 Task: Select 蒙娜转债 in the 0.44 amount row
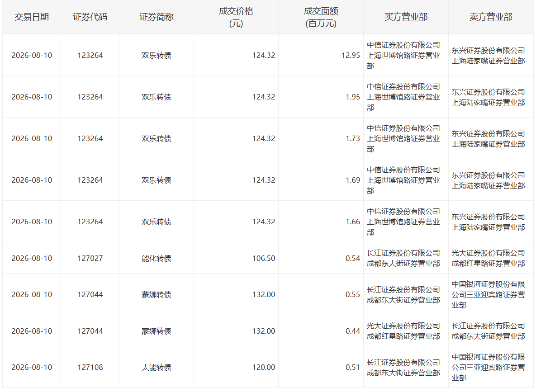point(156,331)
